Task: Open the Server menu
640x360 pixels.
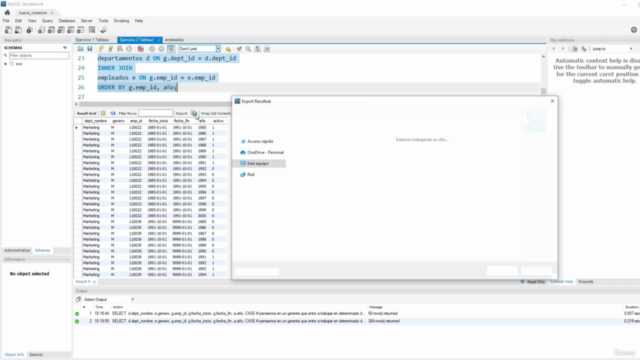Action: pyautogui.click(x=87, y=21)
